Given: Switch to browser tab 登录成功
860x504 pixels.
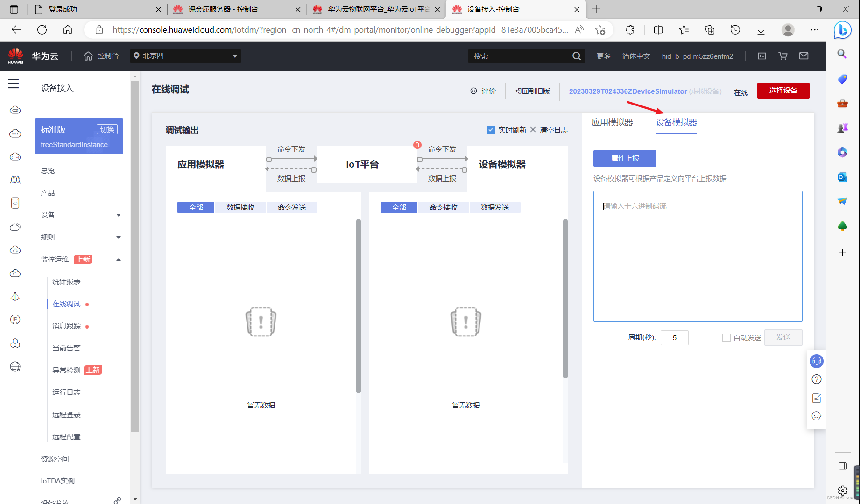Looking at the screenshot, I should coord(97,9).
